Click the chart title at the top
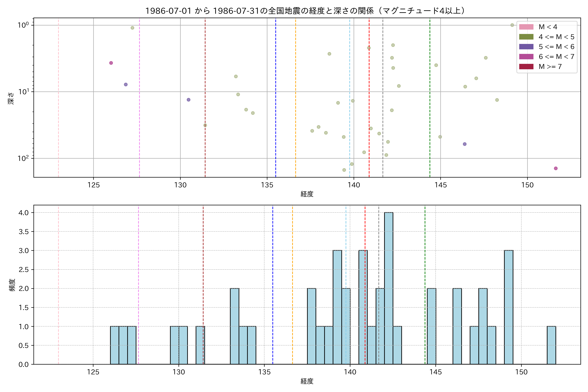The width and height of the screenshot is (588, 392). point(305,11)
